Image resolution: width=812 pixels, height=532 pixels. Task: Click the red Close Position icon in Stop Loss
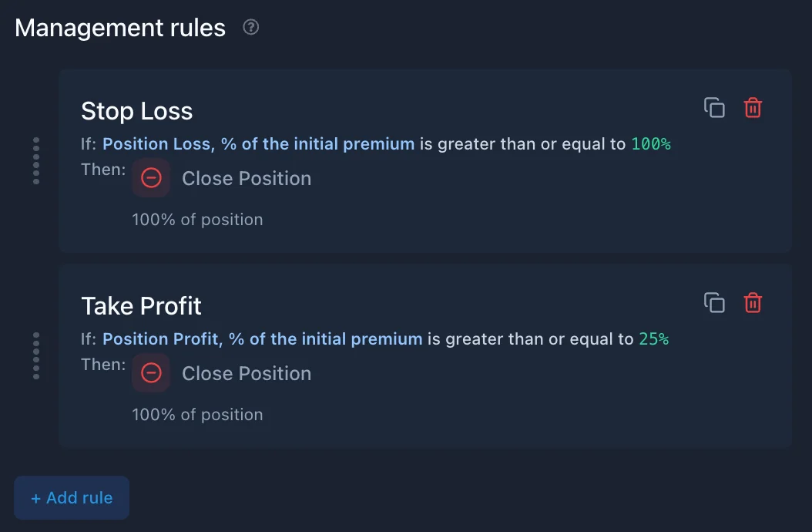coord(151,178)
